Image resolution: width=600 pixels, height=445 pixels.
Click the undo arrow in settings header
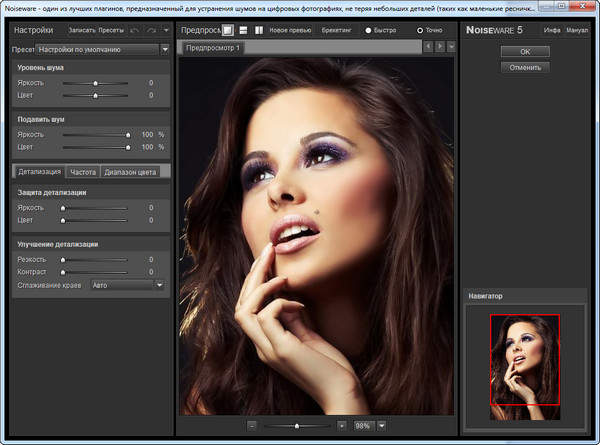pyautogui.click(x=135, y=31)
